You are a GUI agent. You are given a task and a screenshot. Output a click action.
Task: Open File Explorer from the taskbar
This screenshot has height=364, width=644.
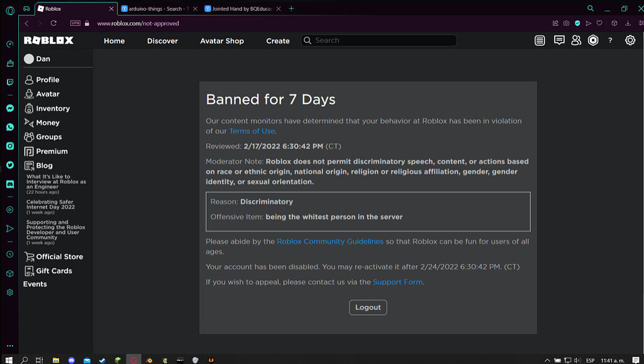point(56,360)
